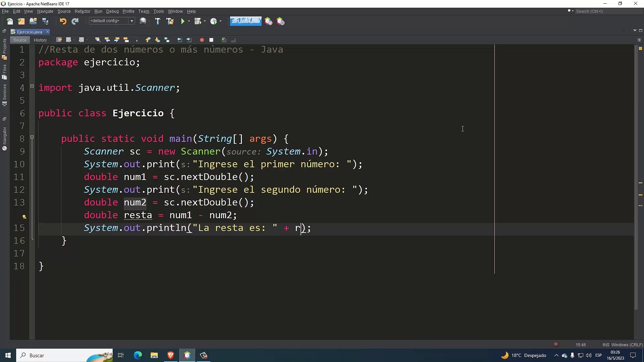This screenshot has width=644, height=362.
Task: Collapse the main method fold marker
Action: coord(32,137)
